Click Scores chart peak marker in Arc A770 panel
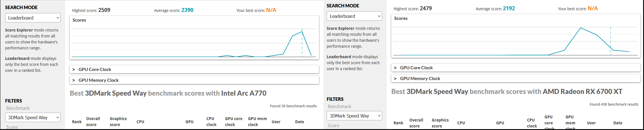The image size is (644, 130). [302, 32]
